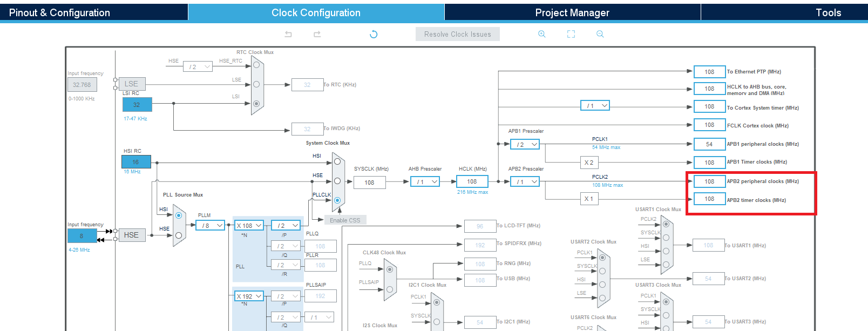This screenshot has width=868, height=331.
Task: Open the APB2 Prescaler dropdown
Action: [525, 181]
